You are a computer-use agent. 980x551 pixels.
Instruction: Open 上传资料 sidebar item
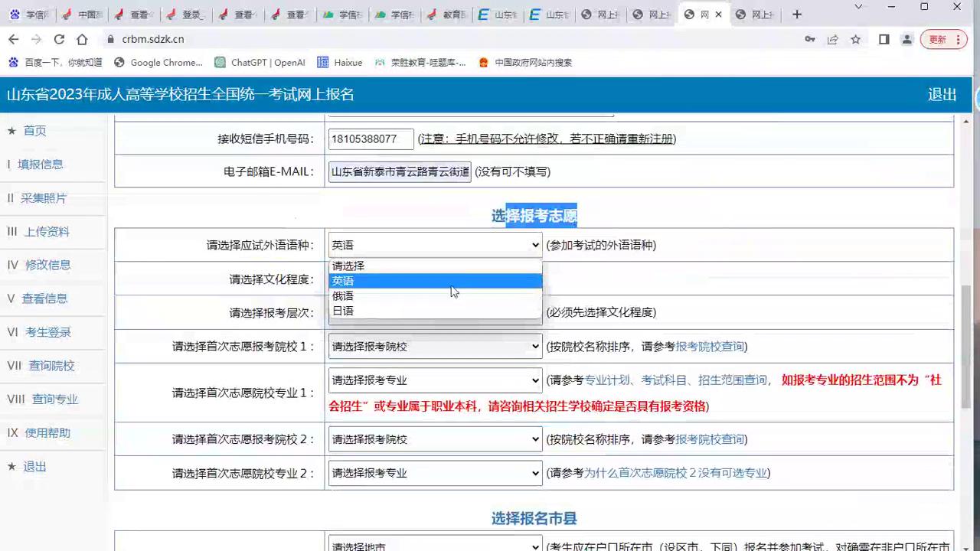[x=47, y=232]
